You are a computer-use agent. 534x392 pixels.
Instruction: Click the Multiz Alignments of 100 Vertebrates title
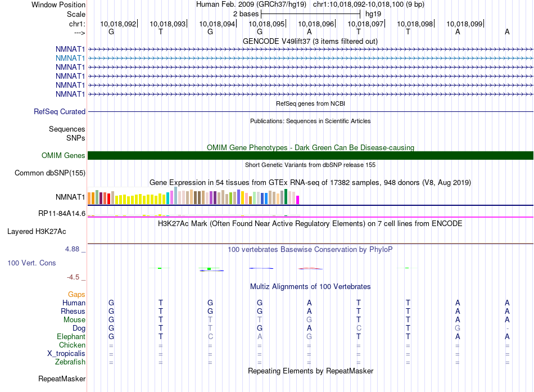click(310, 287)
